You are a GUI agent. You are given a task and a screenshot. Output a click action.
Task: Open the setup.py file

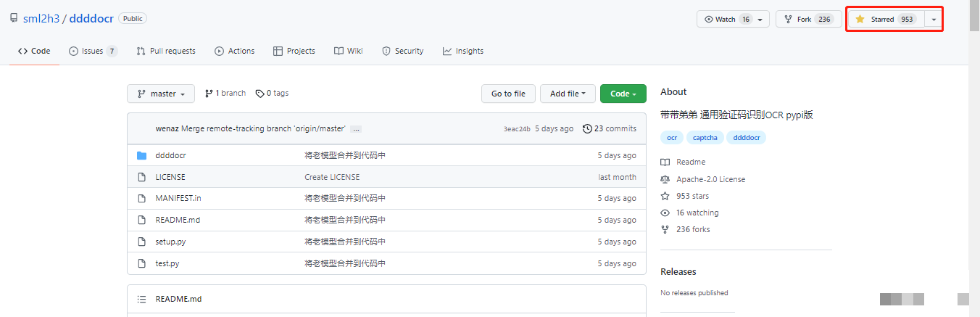click(170, 242)
